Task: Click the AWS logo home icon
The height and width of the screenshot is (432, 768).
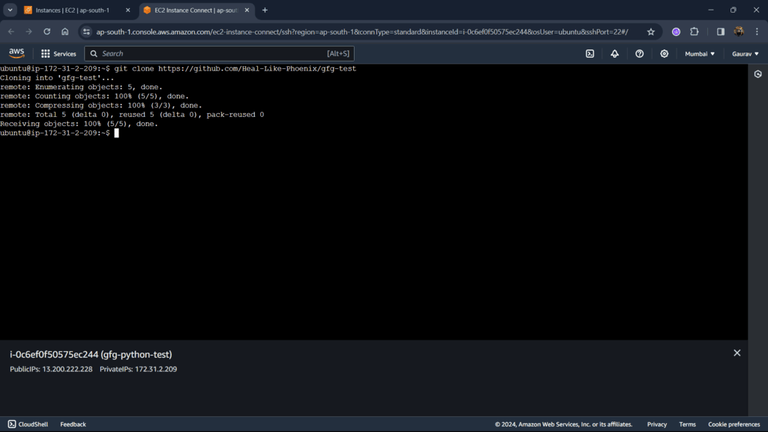Action: 16,53
